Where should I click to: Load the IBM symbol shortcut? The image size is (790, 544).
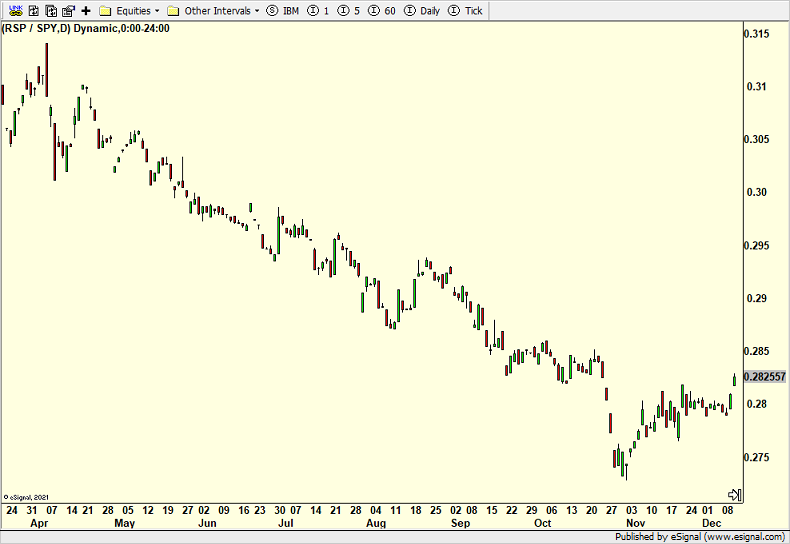pos(283,11)
